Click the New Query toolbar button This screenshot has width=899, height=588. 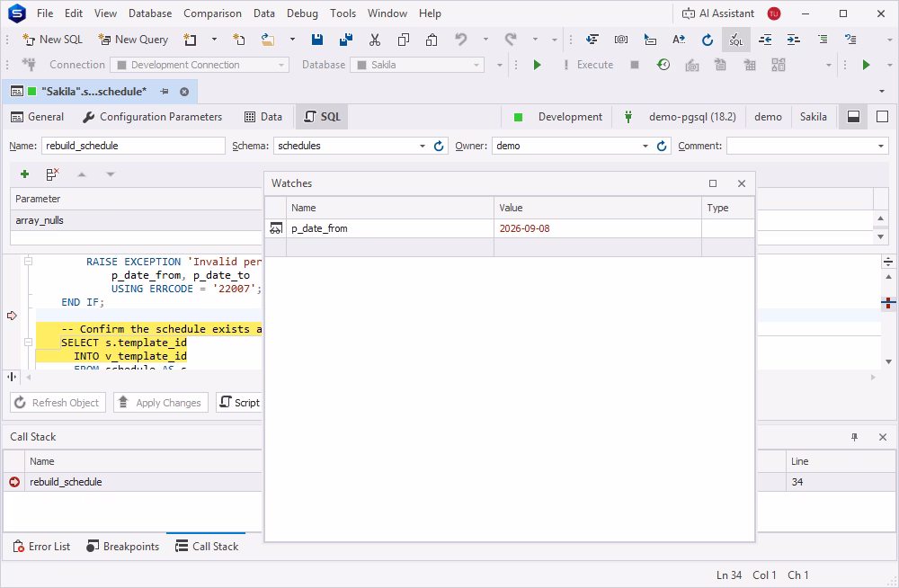click(133, 40)
